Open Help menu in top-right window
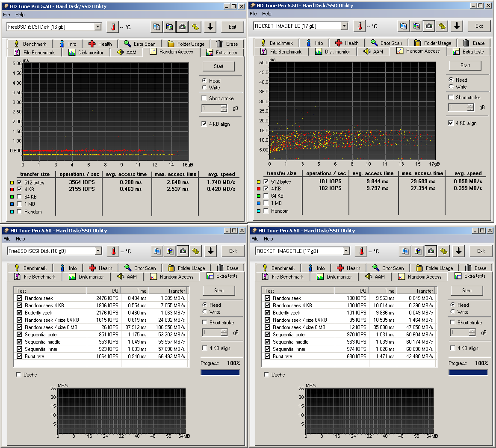 (x=267, y=14)
